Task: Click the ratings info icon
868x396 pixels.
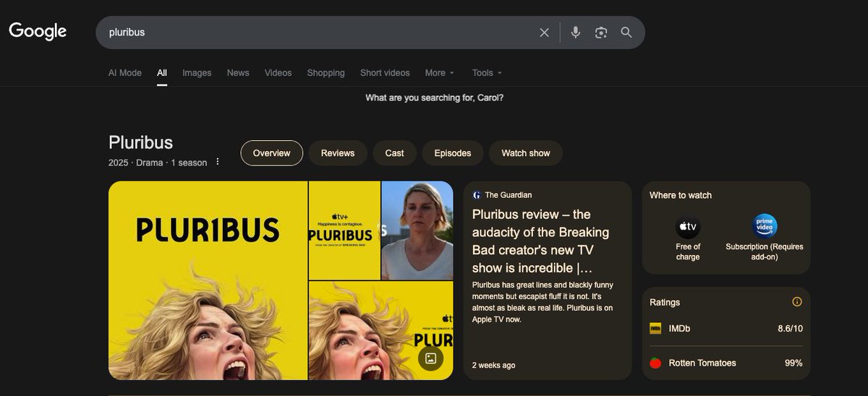Action: point(797,302)
